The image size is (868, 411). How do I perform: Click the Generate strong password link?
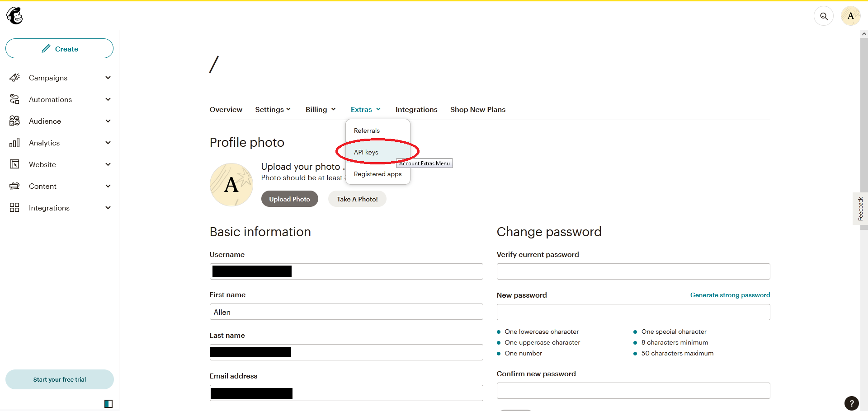tap(730, 295)
